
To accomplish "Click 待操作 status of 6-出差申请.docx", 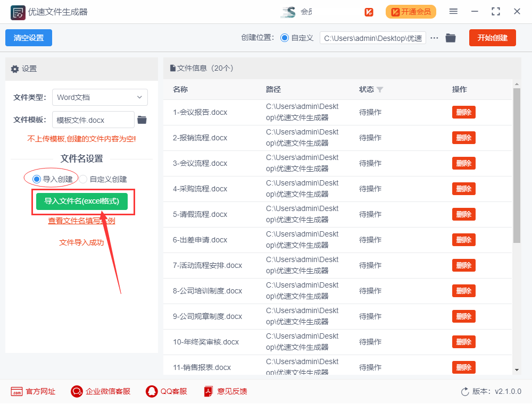I will 370,240.
